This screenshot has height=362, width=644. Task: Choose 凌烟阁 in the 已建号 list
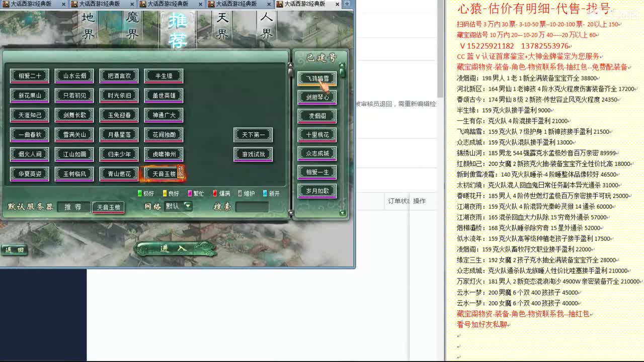point(317,116)
